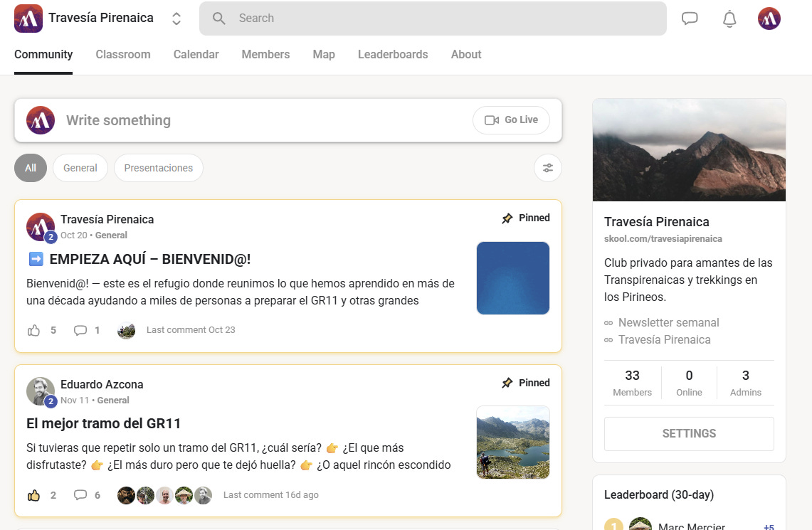Open the Map tab
This screenshot has width=812, height=530.
(324, 54)
